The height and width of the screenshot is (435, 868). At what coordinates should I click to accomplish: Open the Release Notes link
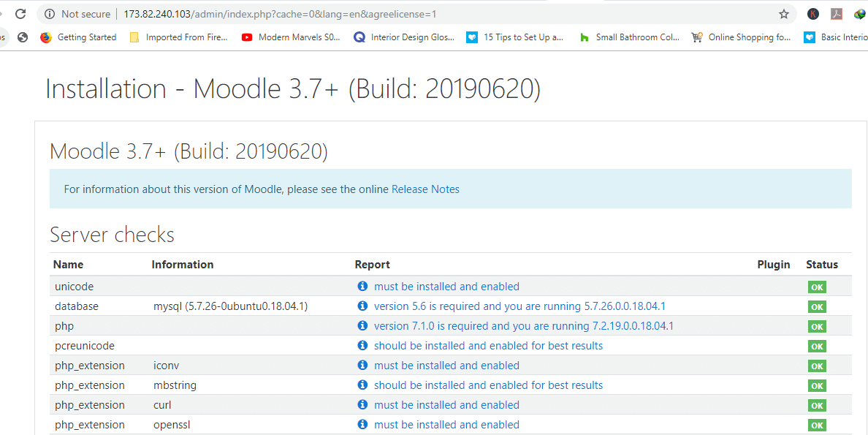click(x=425, y=189)
